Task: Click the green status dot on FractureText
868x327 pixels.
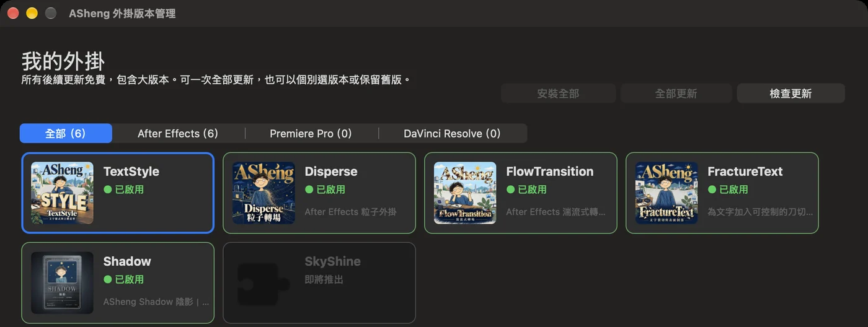Action: (712, 190)
